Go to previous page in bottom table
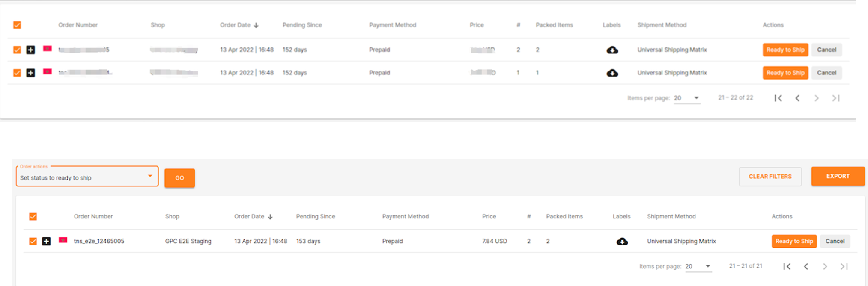The image size is (868, 286). [x=806, y=266]
